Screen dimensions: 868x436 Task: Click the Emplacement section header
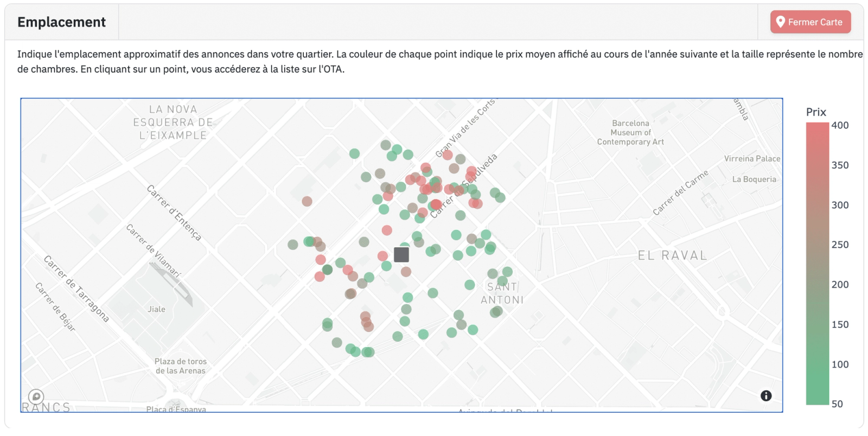61,22
